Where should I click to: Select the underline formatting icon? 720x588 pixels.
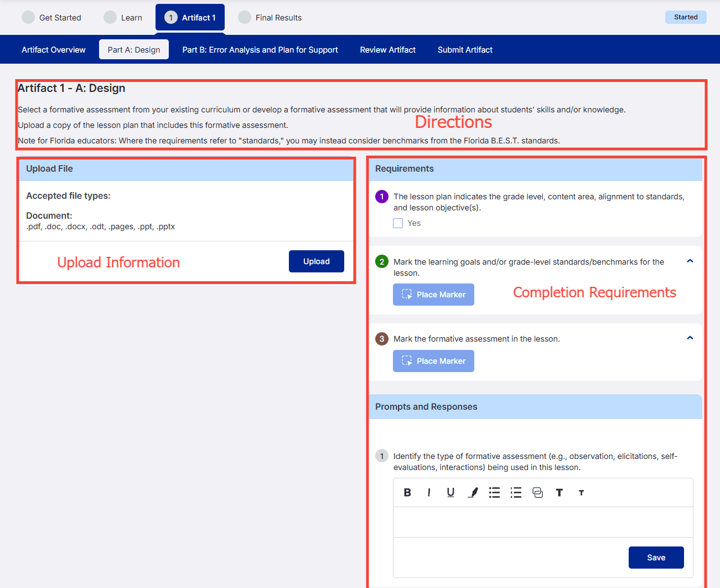click(450, 492)
